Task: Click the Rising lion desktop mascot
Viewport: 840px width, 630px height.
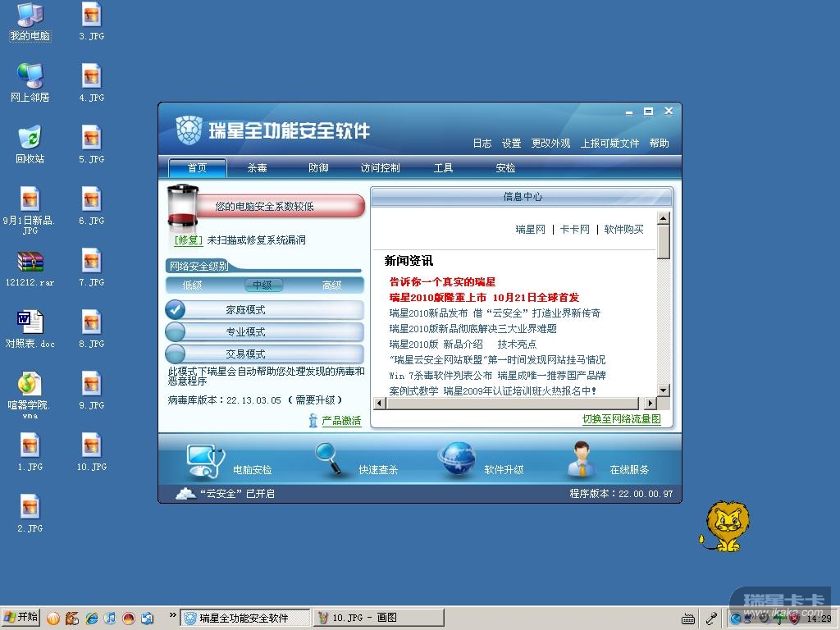Action: tap(725, 527)
